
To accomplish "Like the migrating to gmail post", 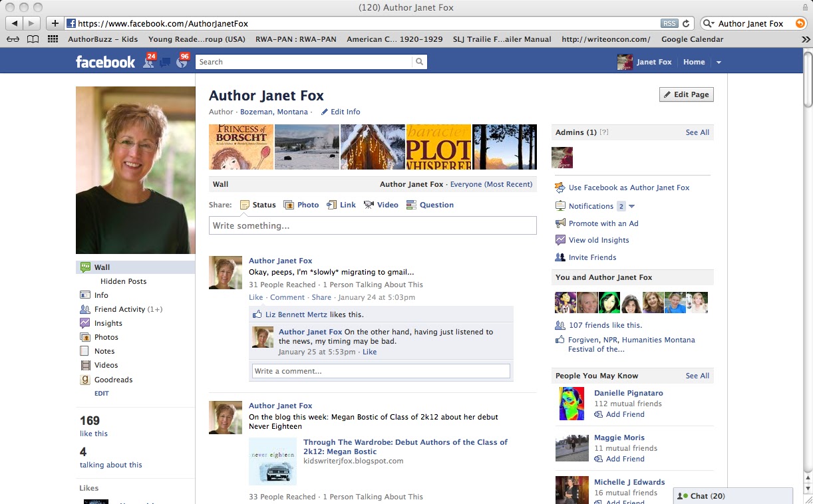I will (256, 297).
